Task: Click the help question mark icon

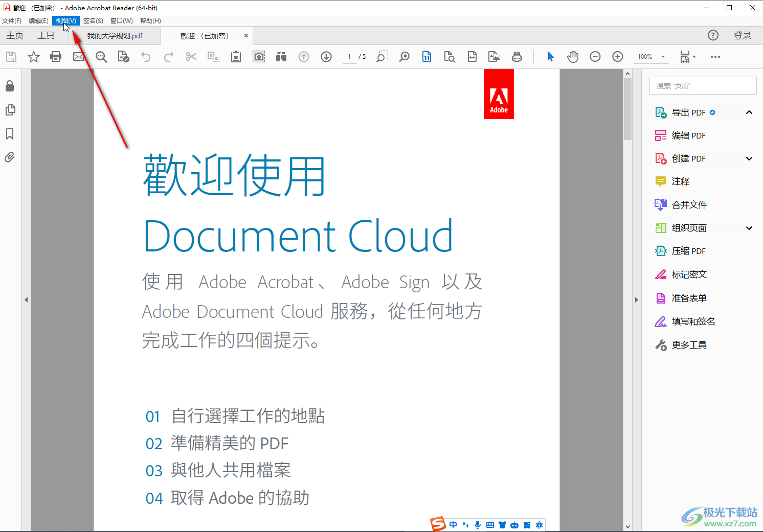Action: tap(713, 35)
